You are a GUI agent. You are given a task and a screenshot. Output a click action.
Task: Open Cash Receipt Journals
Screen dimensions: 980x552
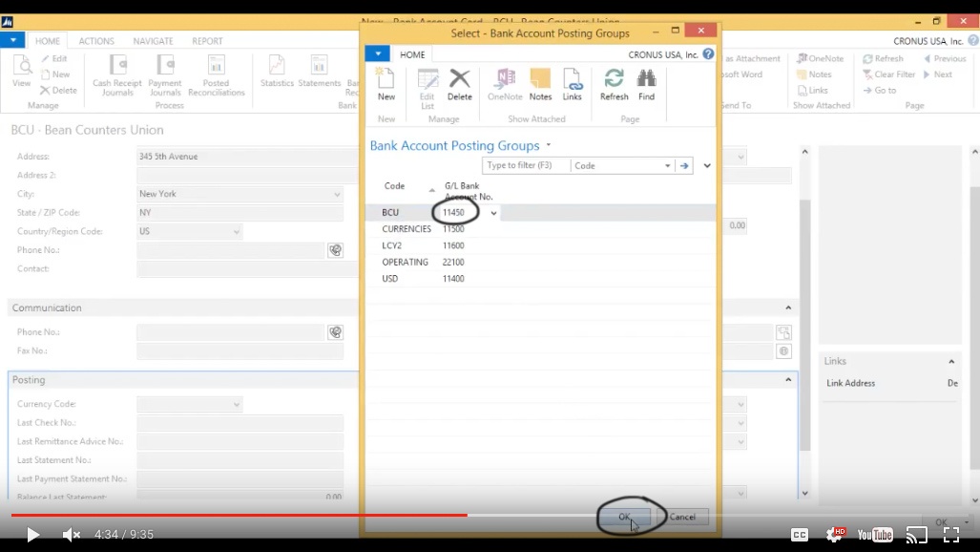coord(116,75)
